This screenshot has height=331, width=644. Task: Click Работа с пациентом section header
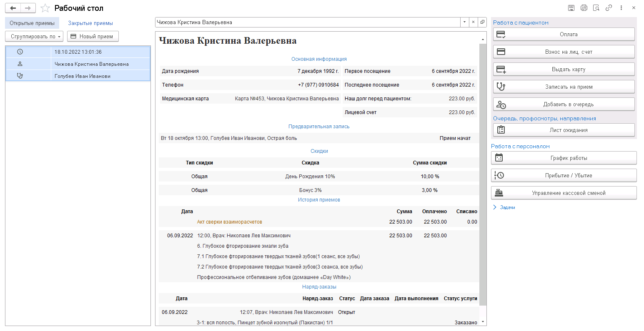pyautogui.click(x=521, y=23)
